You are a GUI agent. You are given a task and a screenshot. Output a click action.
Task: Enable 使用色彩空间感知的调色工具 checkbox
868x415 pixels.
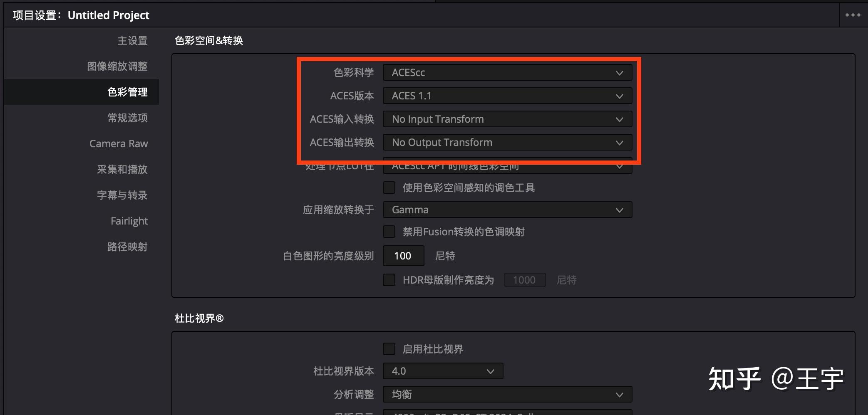point(389,187)
